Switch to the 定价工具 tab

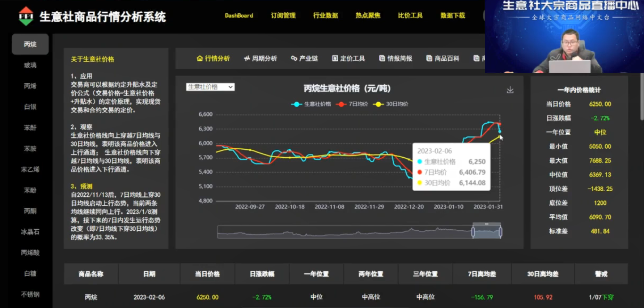click(349, 58)
